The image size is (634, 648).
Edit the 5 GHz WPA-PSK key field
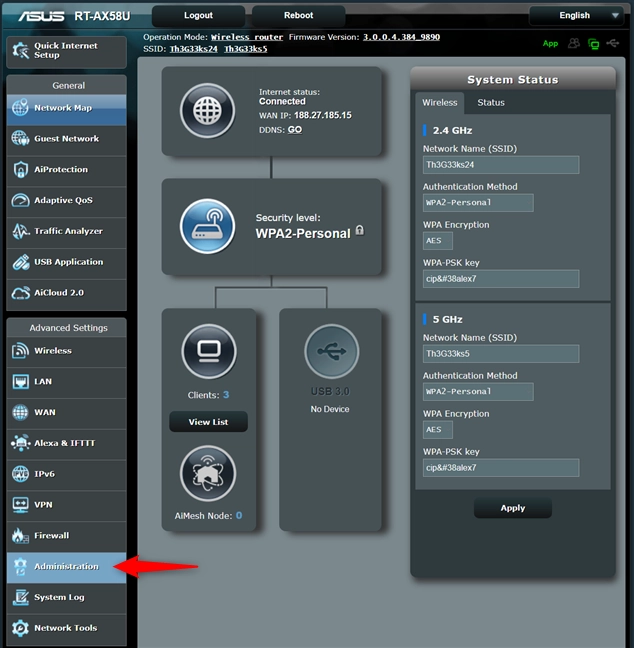(x=501, y=468)
